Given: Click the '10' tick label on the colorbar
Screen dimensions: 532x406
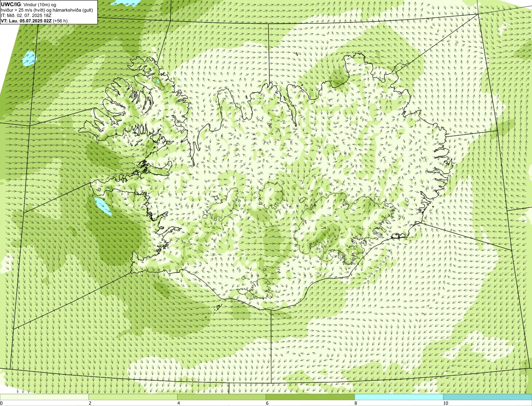Looking at the screenshot, I should click(x=446, y=403).
